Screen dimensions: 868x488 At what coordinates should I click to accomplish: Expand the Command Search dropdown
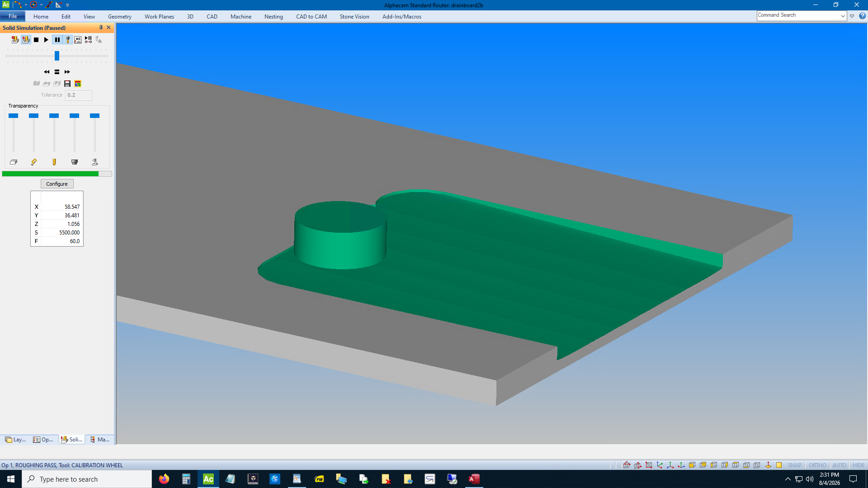coord(843,15)
